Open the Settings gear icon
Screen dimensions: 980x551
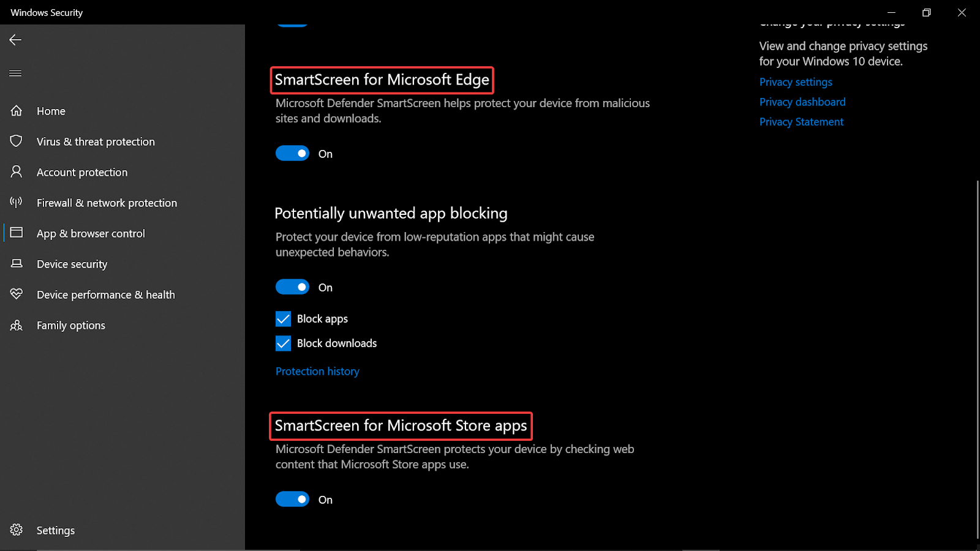pyautogui.click(x=17, y=530)
